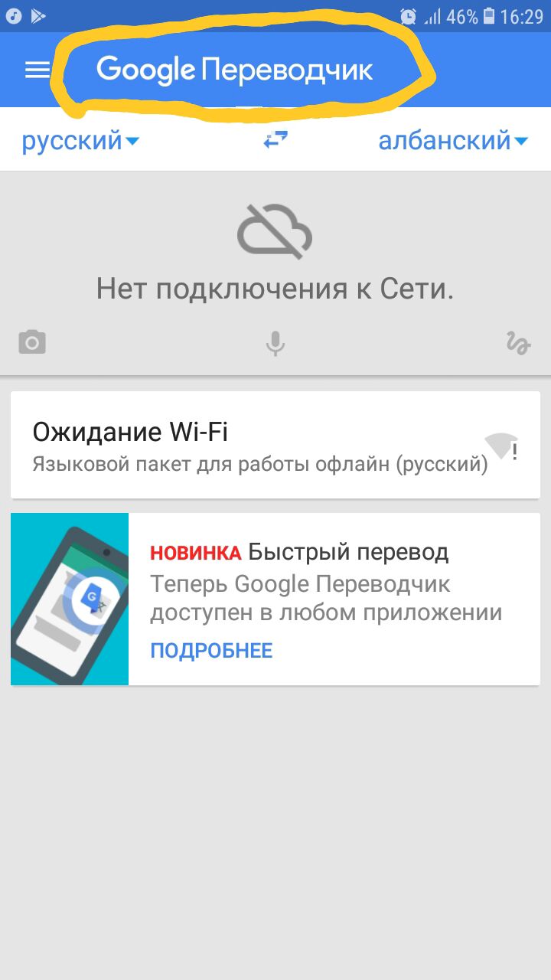Tap the НОВИНКА Быстрый перевод heading
Screen dimensions: 551x980
pyautogui.click(x=299, y=552)
